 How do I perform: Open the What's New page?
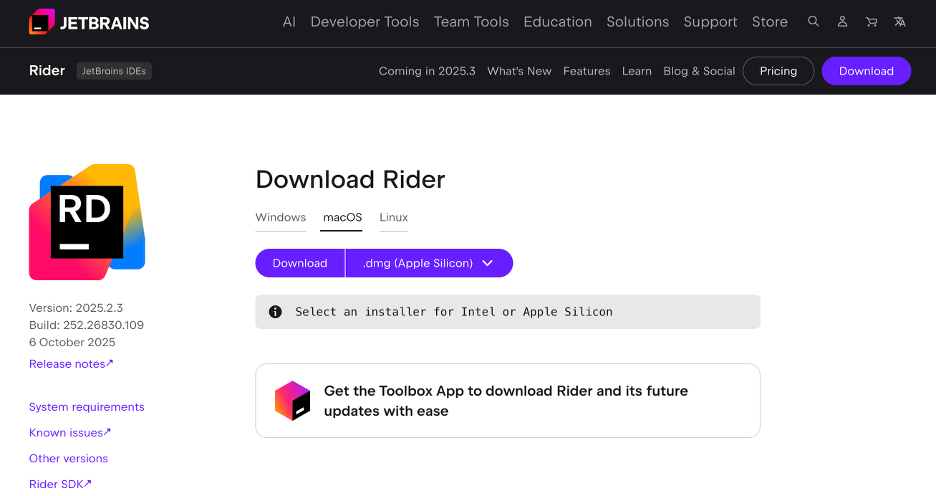519,71
